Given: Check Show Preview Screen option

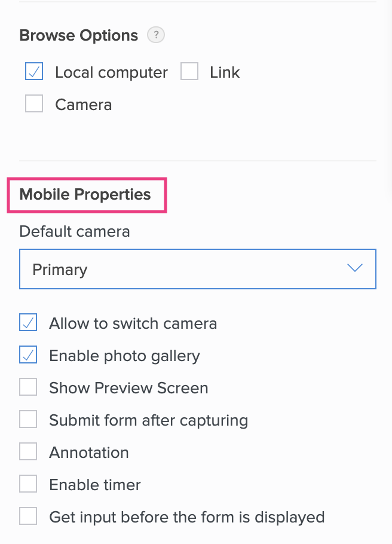Looking at the screenshot, I should [x=28, y=388].
